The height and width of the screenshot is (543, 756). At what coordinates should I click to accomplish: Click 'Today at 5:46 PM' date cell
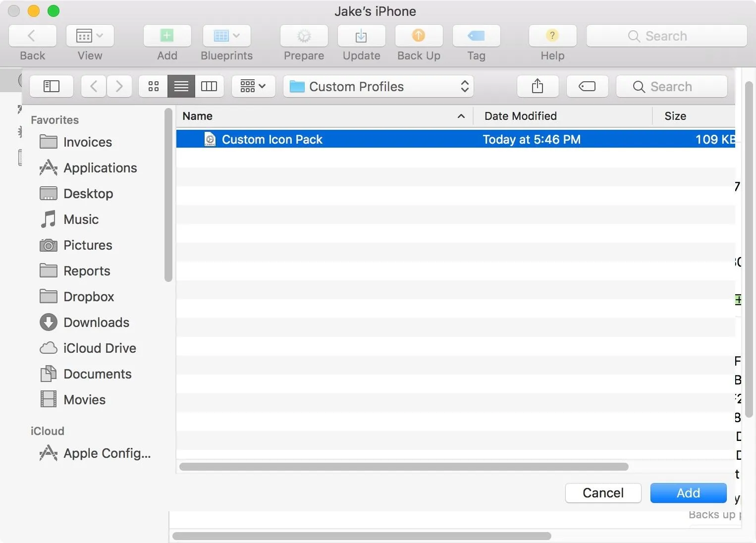532,140
